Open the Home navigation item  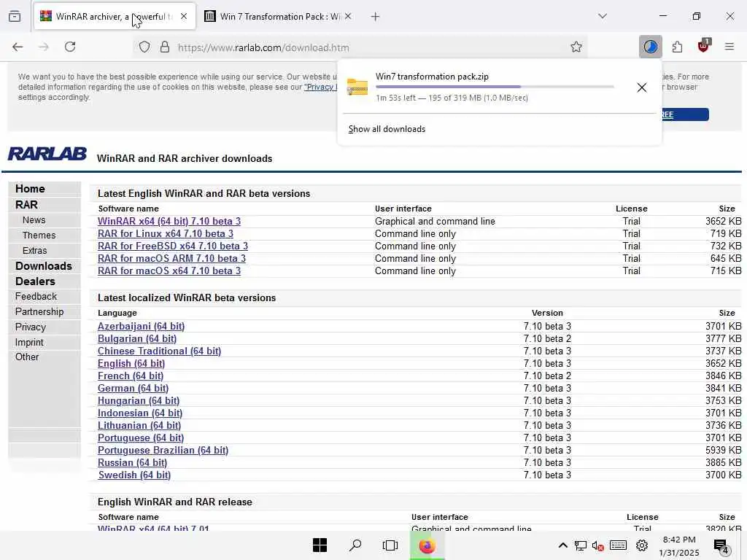[30, 189]
